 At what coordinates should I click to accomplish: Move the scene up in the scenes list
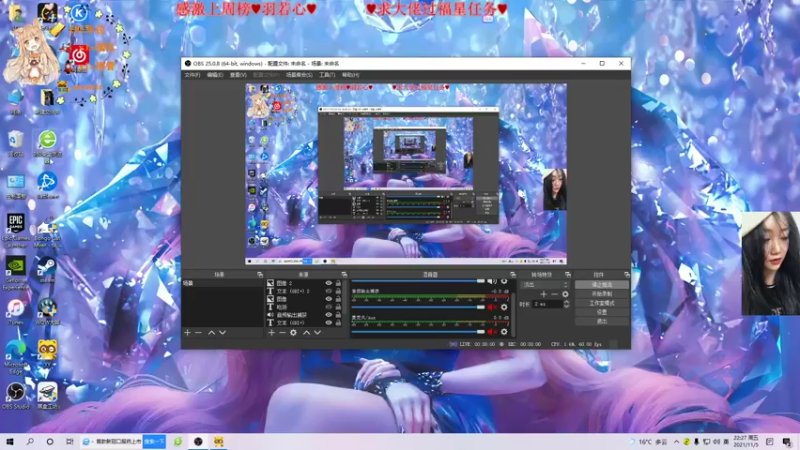(x=211, y=333)
